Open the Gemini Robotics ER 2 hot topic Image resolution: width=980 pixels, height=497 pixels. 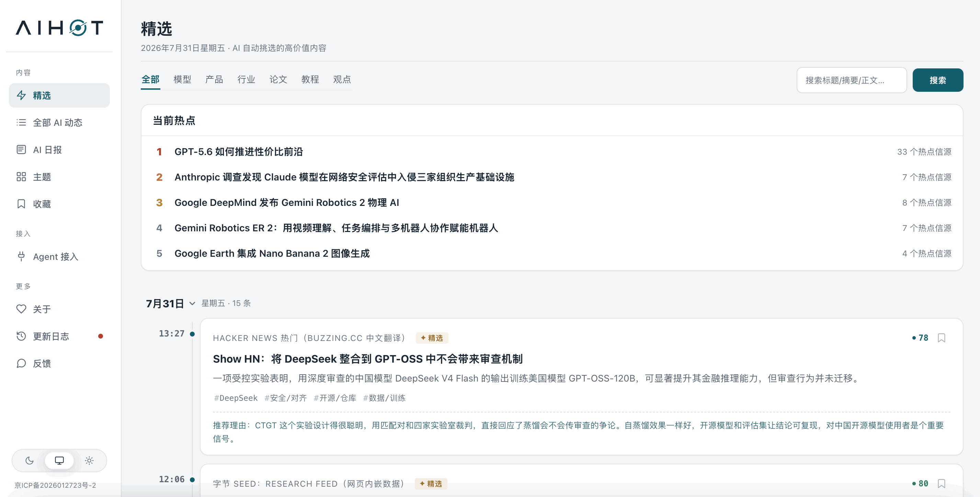[x=336, y=228]
